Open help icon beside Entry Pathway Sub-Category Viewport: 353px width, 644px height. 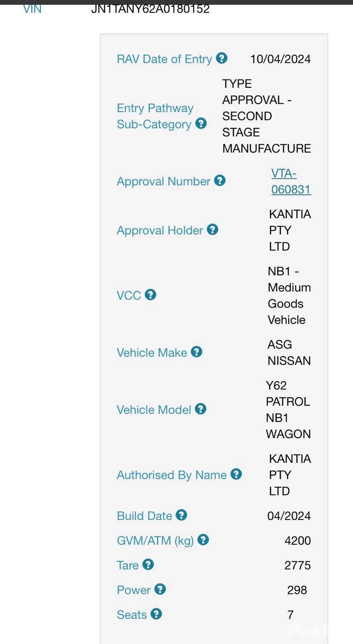[201, 123]
